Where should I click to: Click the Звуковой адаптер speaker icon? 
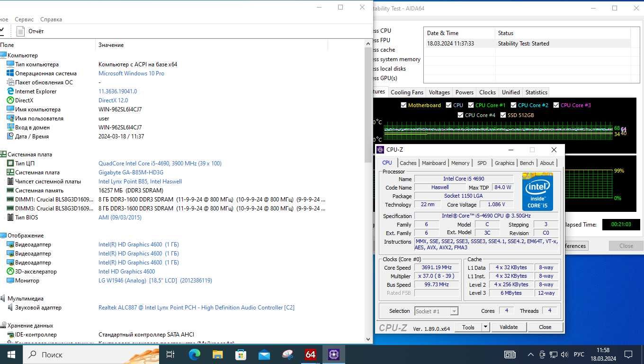pyautogui.click(x=10, y=308)
